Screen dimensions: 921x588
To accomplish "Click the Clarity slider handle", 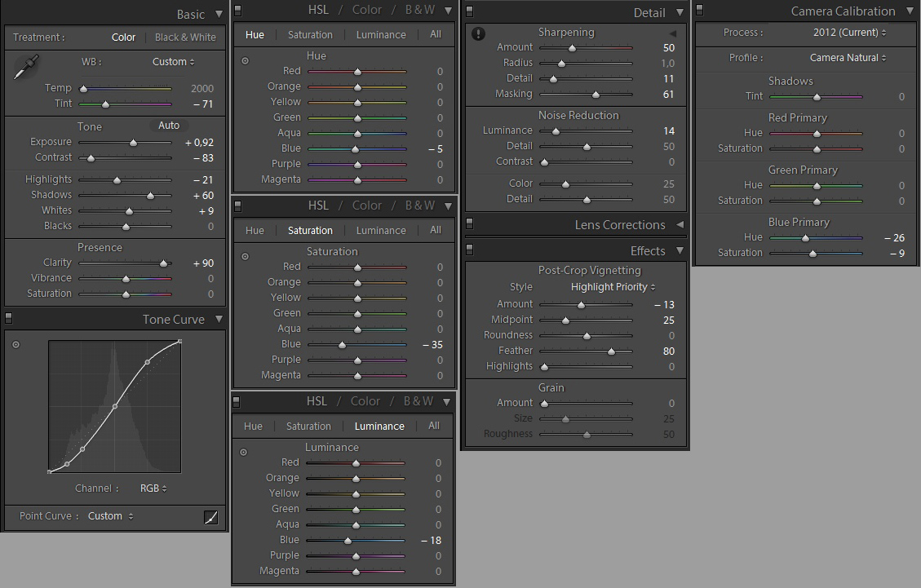I will pos(163,263).
